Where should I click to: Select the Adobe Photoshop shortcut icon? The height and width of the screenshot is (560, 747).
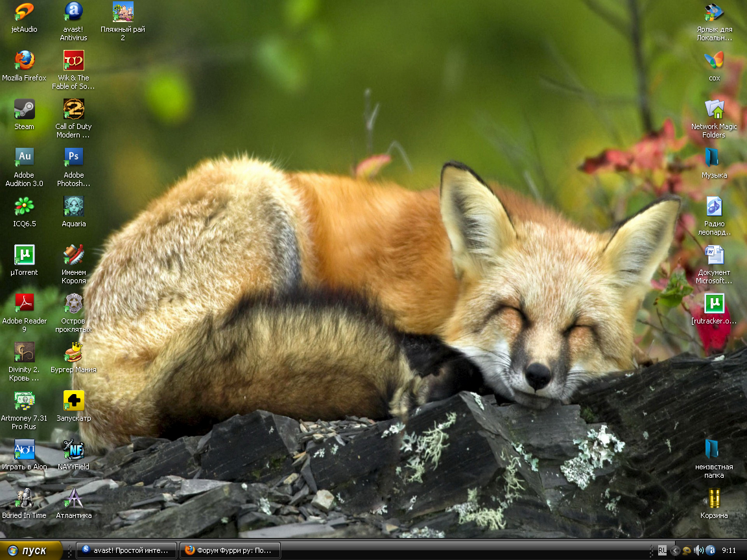(x=73, y=157)
